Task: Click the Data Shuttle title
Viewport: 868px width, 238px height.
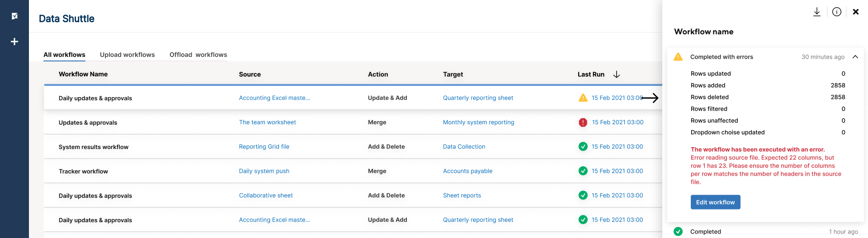Action: click(66, 19)
